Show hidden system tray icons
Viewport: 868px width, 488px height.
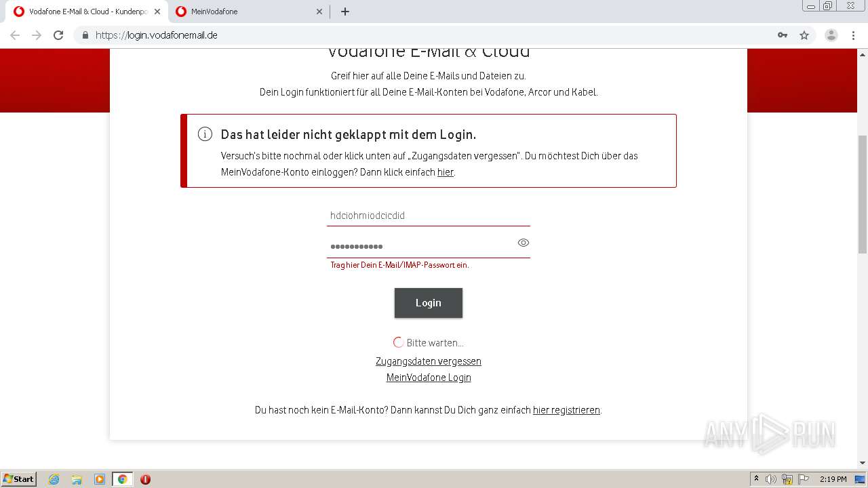756,479
